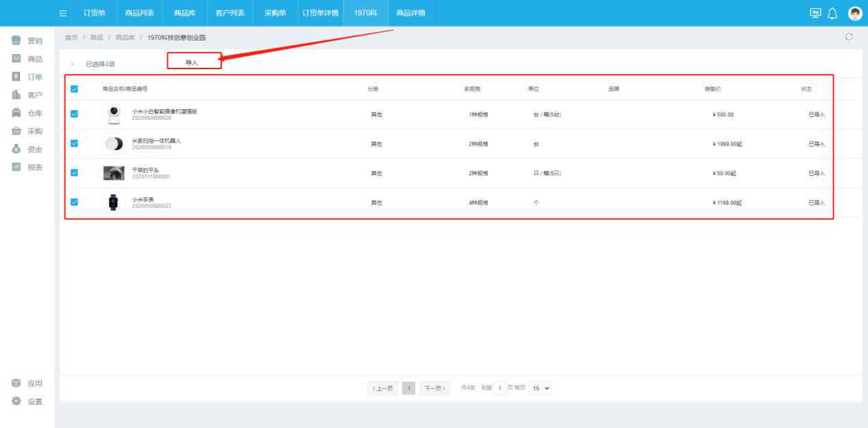Open the 营销 marketing sidebar icon
868x428 pixels.
point(16,41)
